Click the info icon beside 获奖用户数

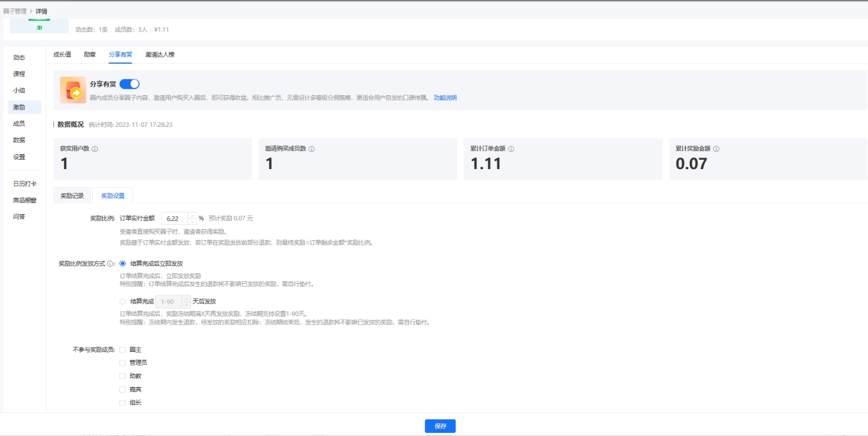95,148
